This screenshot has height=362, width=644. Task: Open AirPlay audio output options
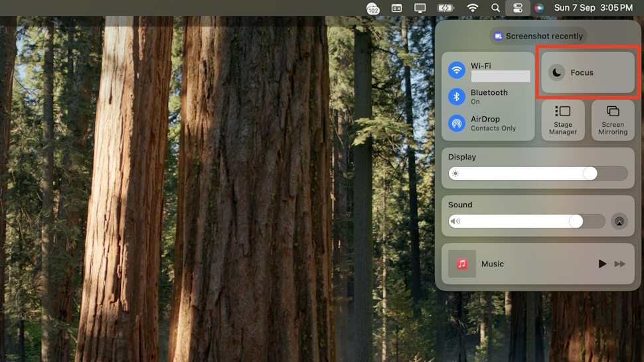click(x=619, y=221)
